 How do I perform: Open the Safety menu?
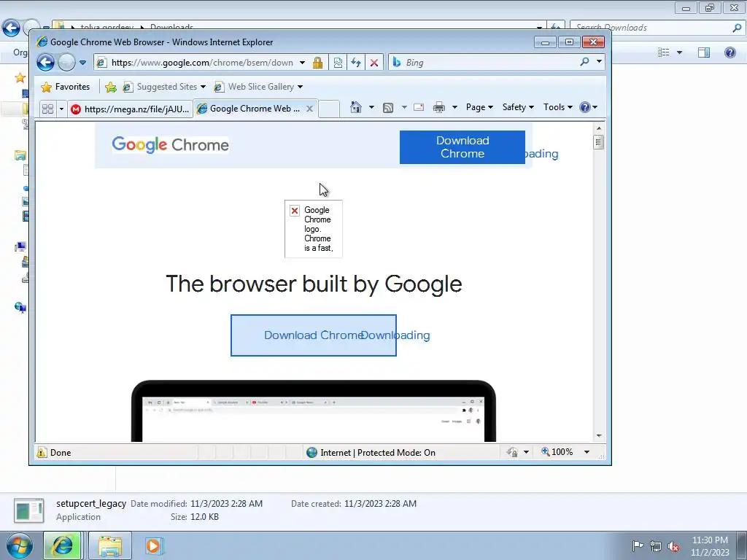(518, 107)
